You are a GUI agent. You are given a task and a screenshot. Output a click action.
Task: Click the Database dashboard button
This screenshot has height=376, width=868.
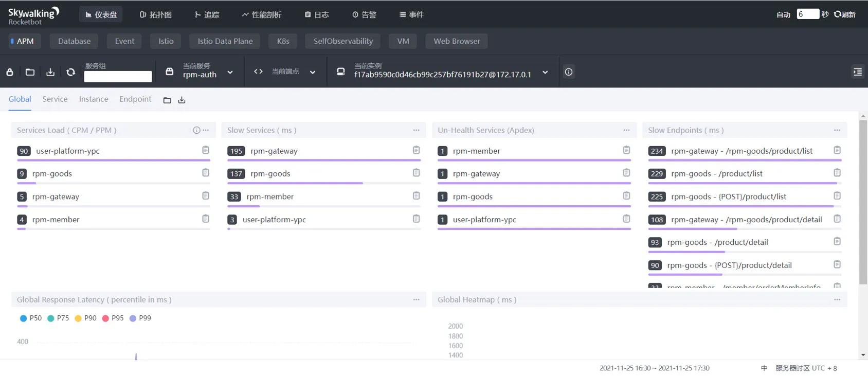[x=74, y=41]
